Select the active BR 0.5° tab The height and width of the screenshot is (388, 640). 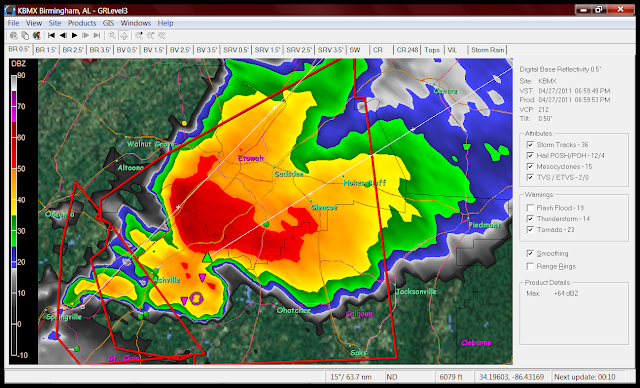[x=20, y=49]
